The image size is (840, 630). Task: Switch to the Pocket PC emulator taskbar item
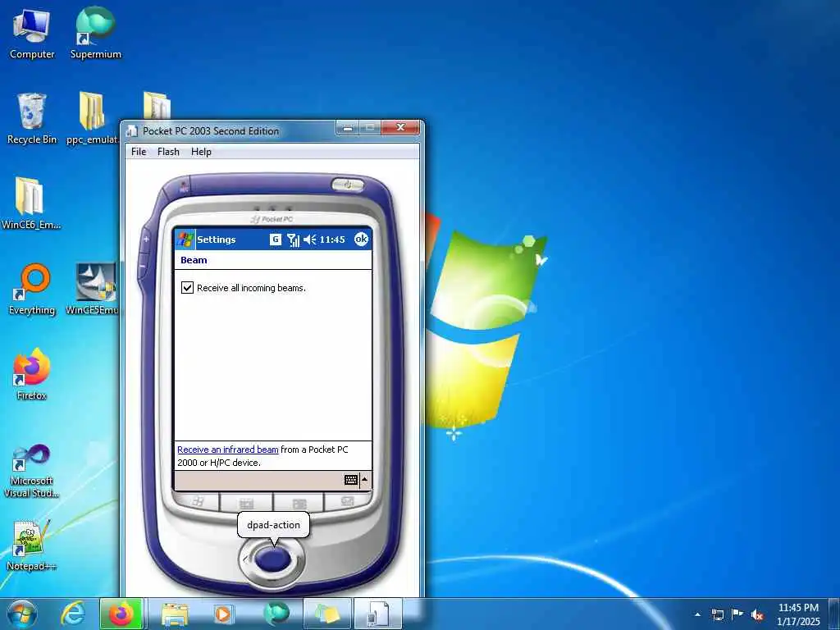pyautogui.click(x=377, y=614)
